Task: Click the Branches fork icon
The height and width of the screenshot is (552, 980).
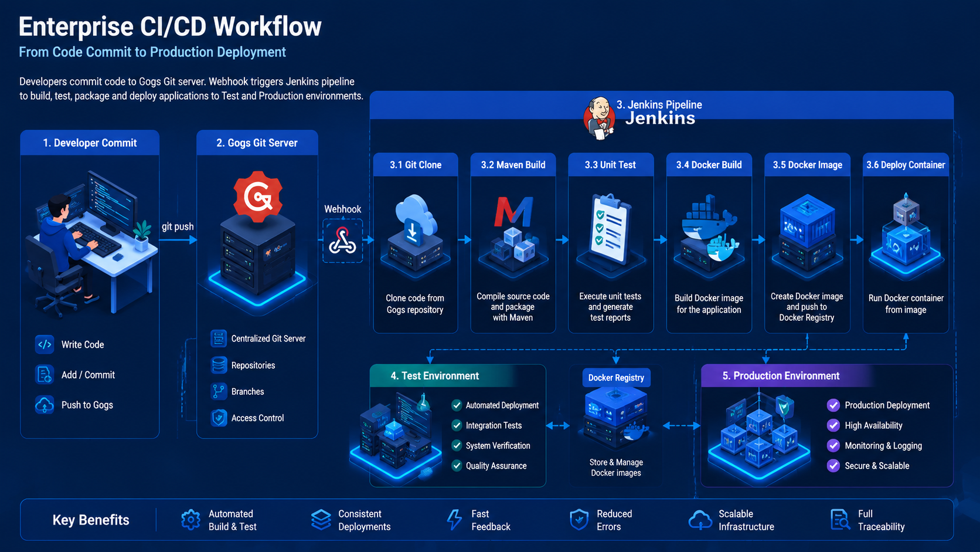Action: [219, 391]
